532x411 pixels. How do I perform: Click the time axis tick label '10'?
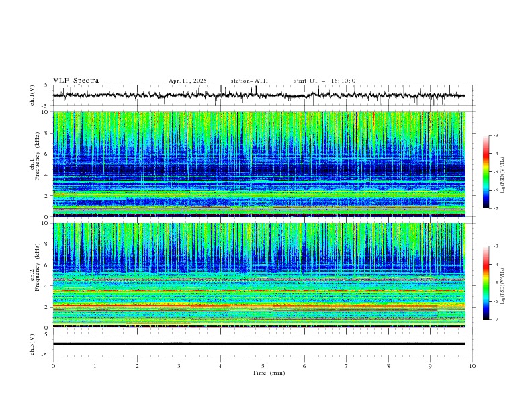click(472, 366)
